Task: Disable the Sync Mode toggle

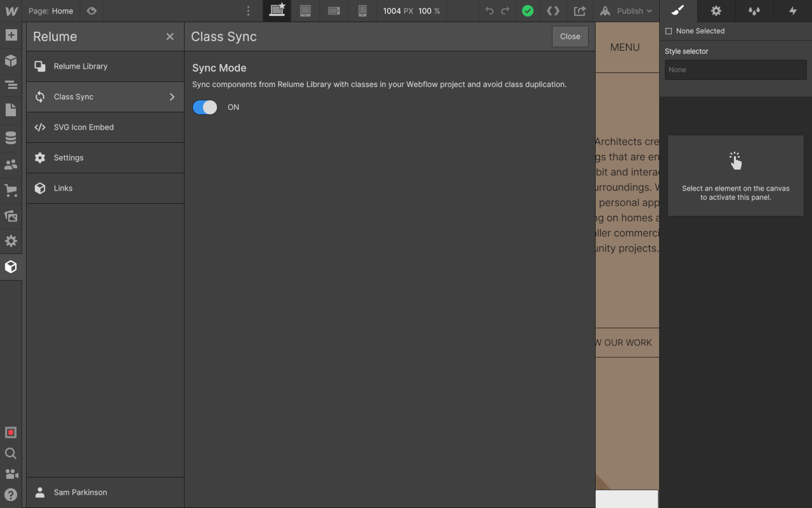Action: 204,107
